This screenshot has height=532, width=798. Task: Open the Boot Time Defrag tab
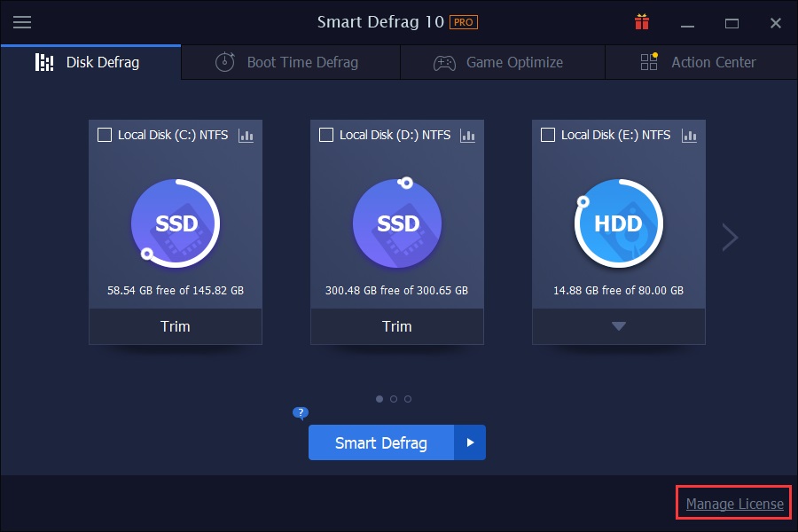pyautogui.click(x=291, y=62)
